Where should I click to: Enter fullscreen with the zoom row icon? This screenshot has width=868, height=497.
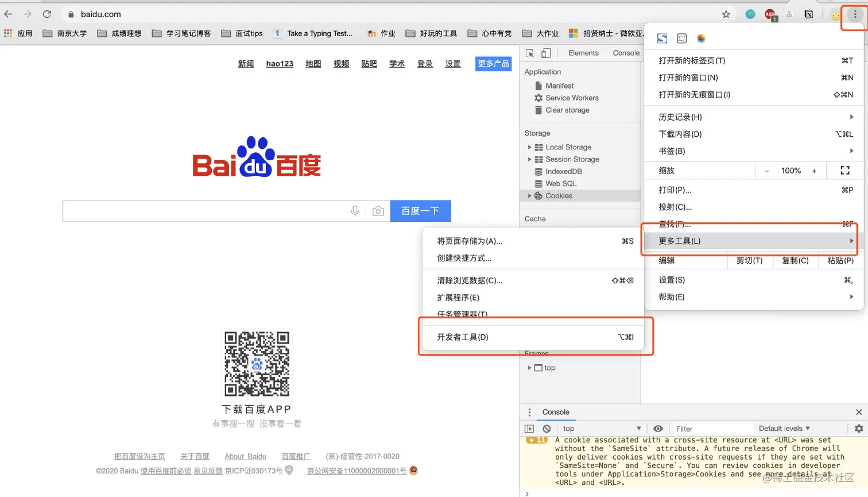coord(845,170)
